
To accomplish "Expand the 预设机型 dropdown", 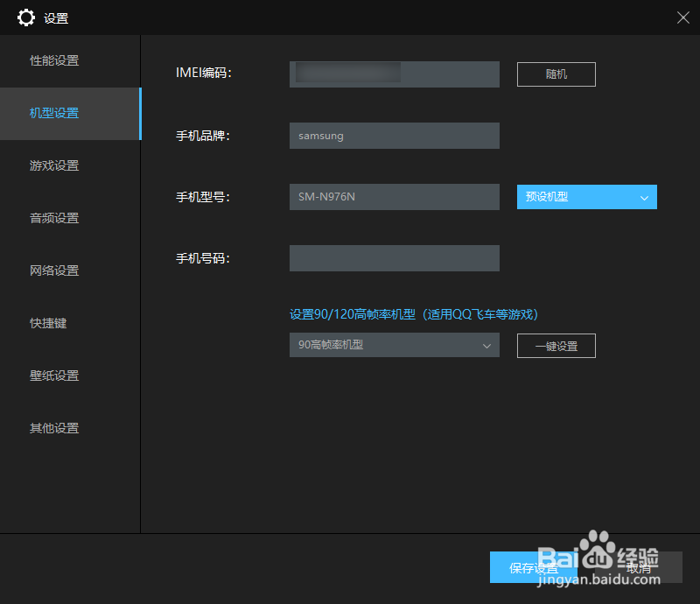I will point(586,197).
